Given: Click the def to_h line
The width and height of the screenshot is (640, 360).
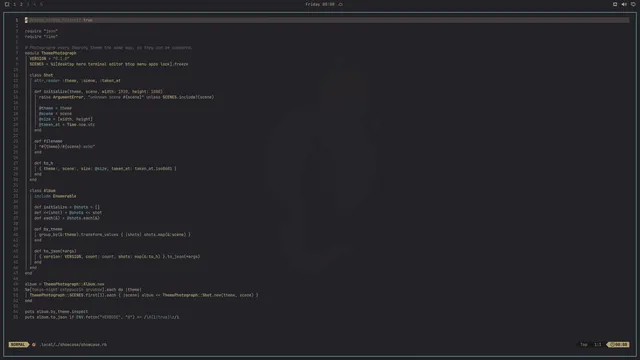Looking at the screenshot, I should click(44, 163).
